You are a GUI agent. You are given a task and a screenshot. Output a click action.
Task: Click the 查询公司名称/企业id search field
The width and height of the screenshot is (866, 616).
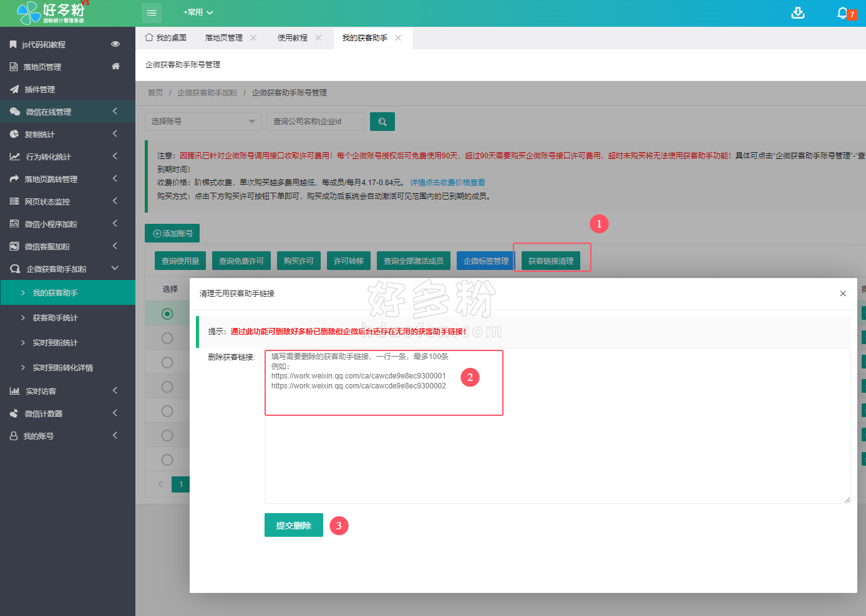coord(316,122)
